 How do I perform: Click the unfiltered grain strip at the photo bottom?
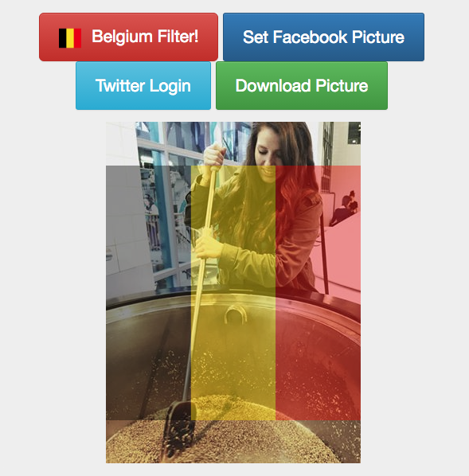click(233, 442)
